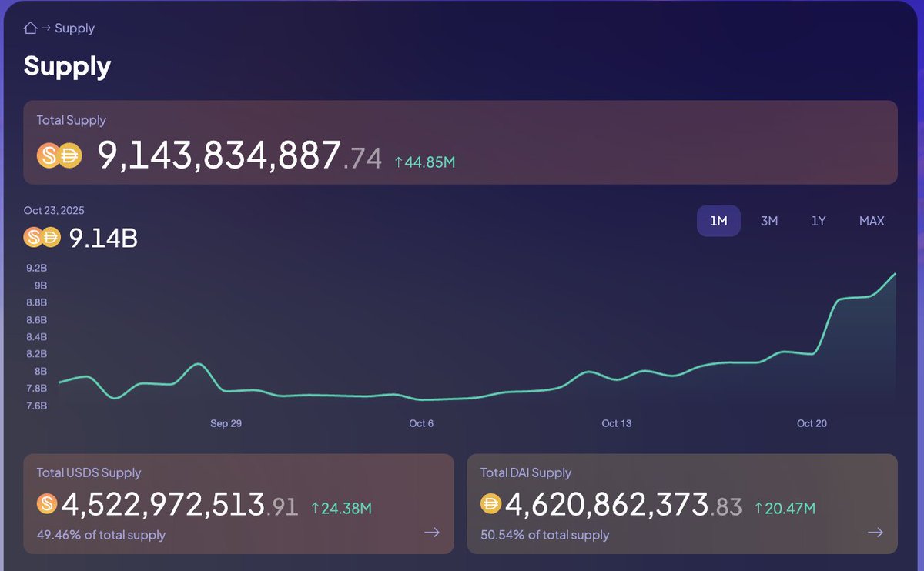924x571 pixels.
Task: Click the 8.8B y-axis label
Action: pyautogui.click(x=37, y=302)
